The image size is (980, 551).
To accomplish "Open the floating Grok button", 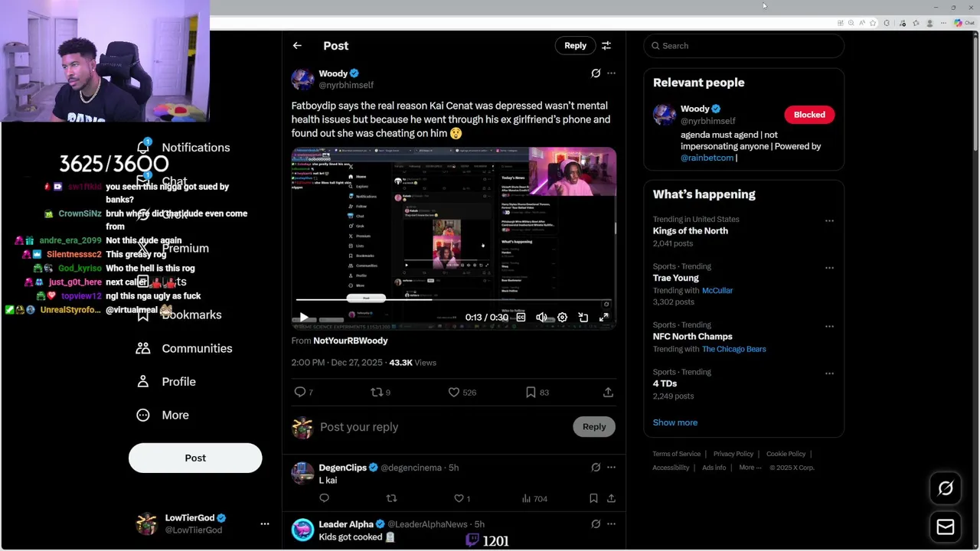I will 946,488.
